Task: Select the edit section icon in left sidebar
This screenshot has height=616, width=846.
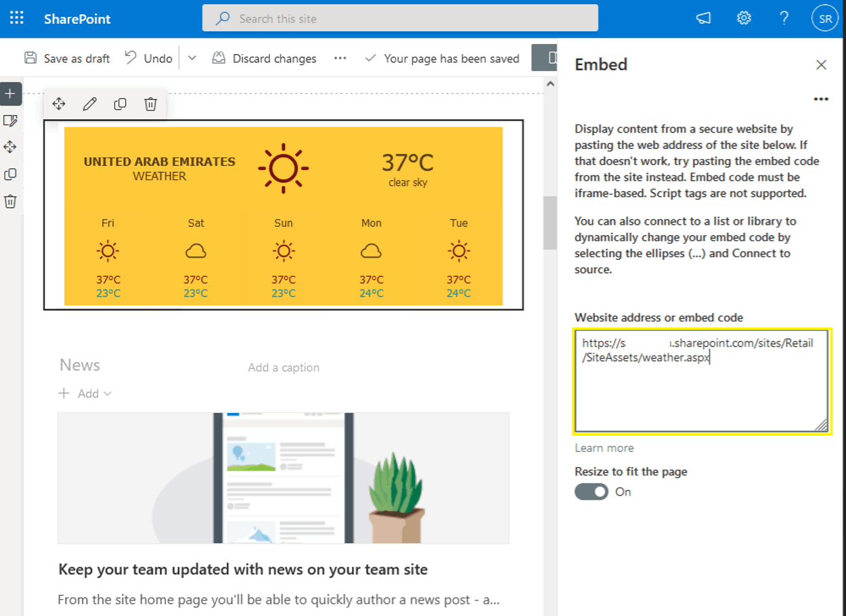Action: 11,120
